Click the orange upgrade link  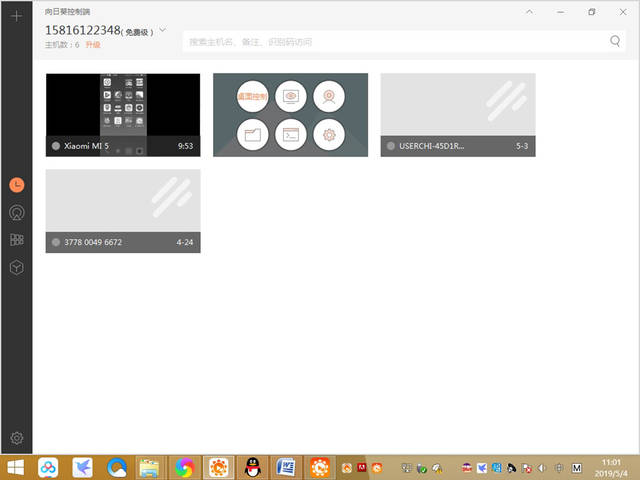(x=93, y=44)
